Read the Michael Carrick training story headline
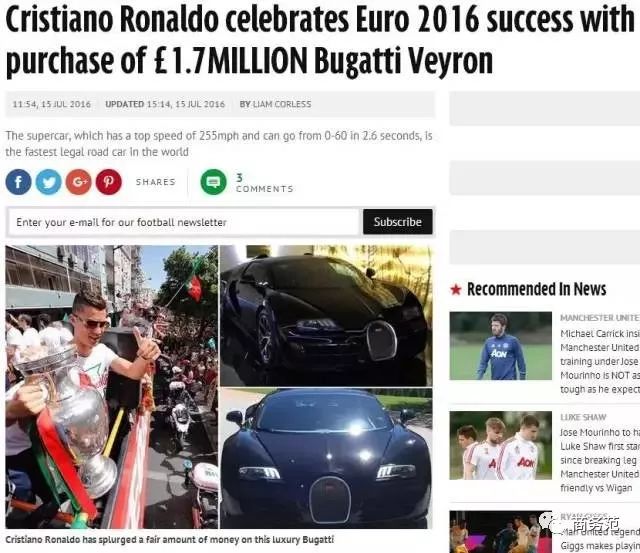 600,361
